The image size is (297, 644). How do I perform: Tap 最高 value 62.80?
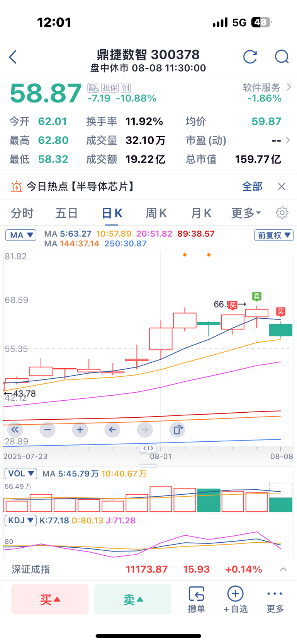click(x=53, y=140)
